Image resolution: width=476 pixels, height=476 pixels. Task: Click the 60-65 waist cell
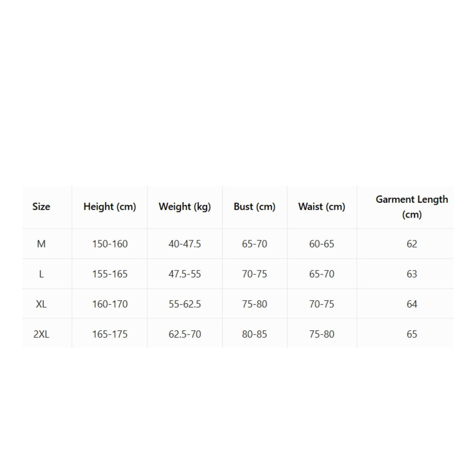322,244
